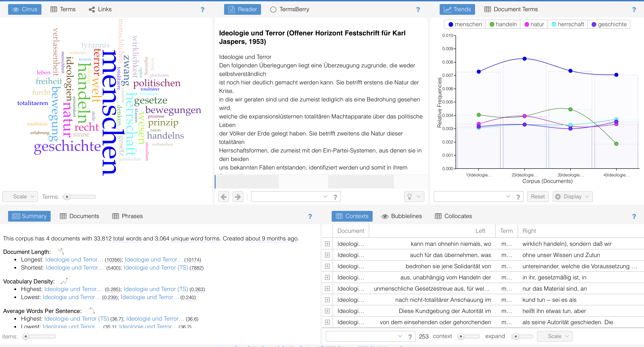Toggle the menschen series in Trends legend
The width and height of the screenshot is (644, 347).
(465, 24)
